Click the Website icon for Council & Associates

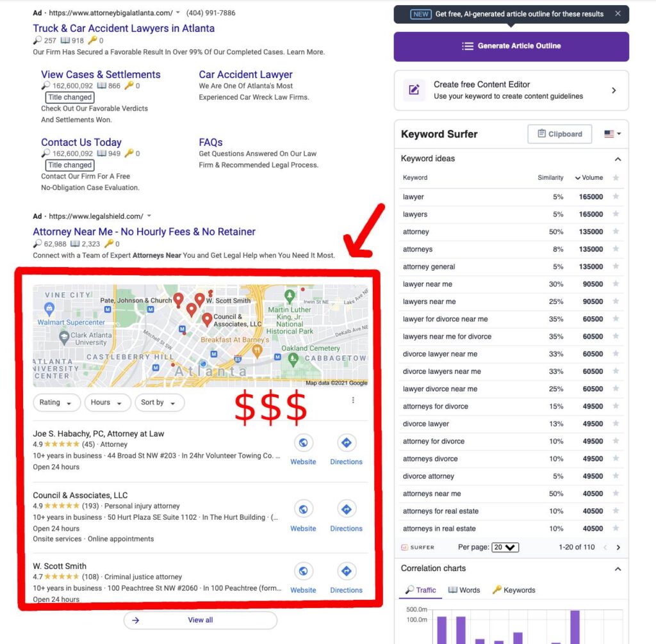(303, 509)
